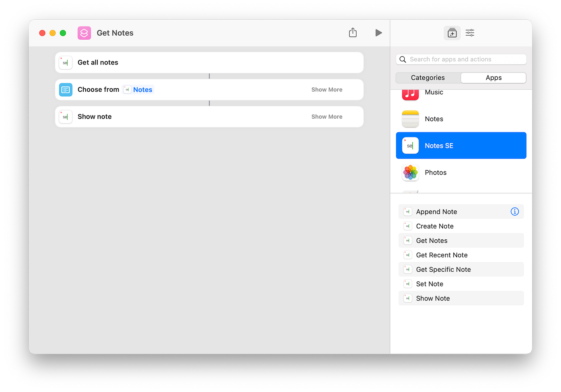Select the Notes SE app row
The width and height of the screenshot is (561, 392).
461,145
